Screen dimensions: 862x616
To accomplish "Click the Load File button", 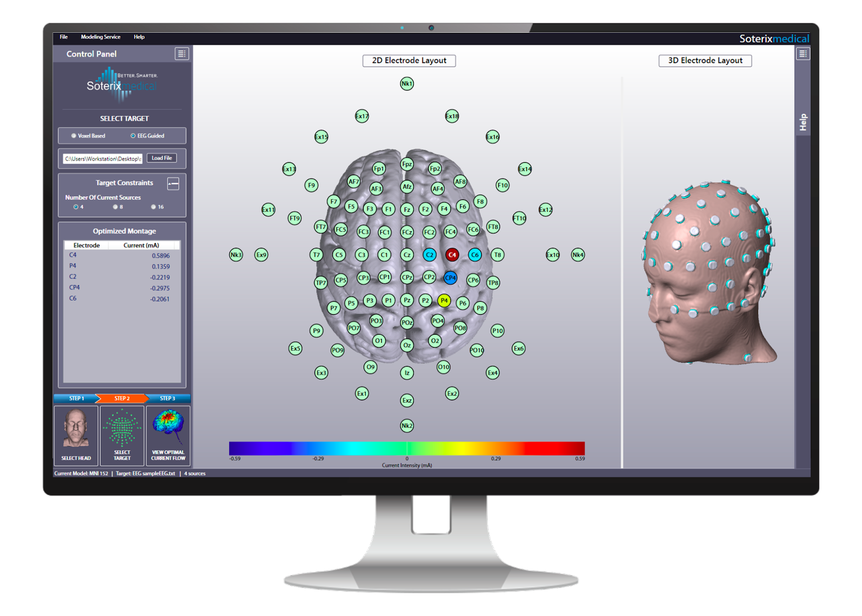I will tap(162, 158).
